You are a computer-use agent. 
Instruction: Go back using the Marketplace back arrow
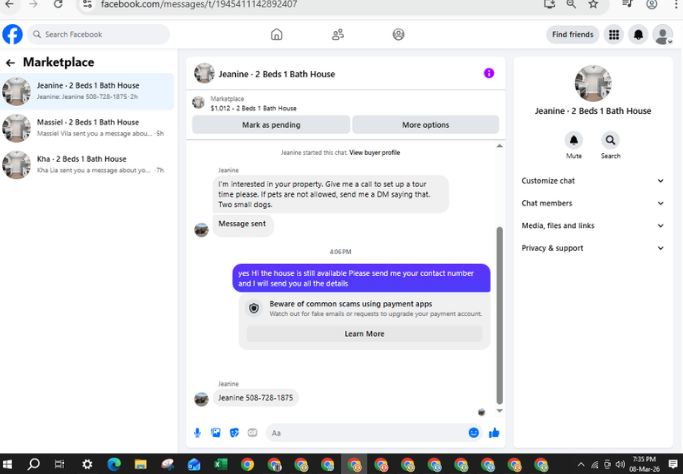10,63
